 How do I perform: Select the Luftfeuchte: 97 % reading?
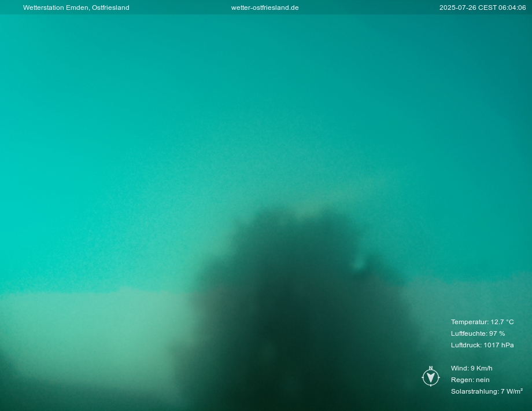(478, 333)
